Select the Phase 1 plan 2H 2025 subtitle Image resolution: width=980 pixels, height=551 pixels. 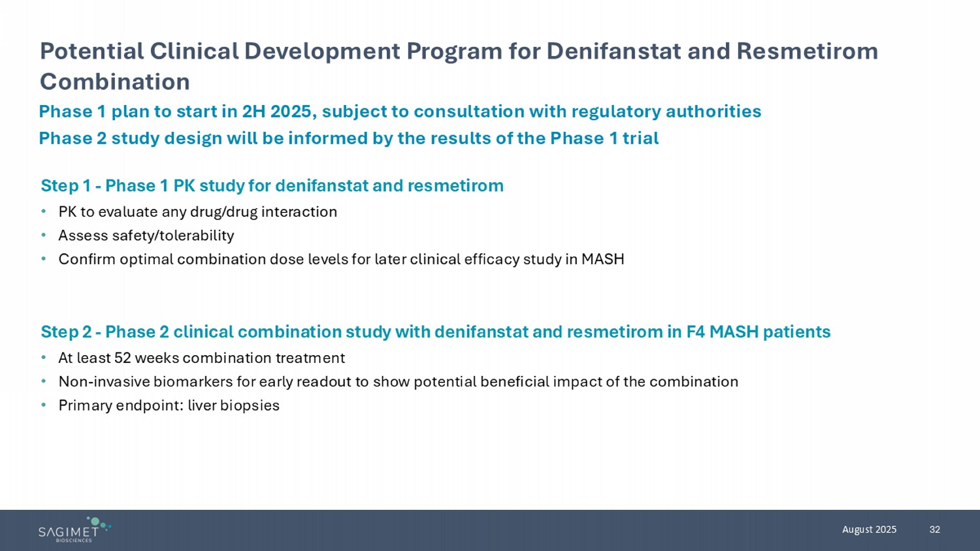tap(400, 112)
